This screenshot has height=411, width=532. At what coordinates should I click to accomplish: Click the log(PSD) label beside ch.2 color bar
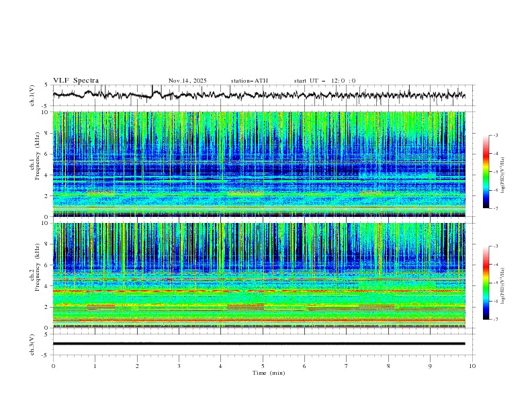(x=503, y=286)
